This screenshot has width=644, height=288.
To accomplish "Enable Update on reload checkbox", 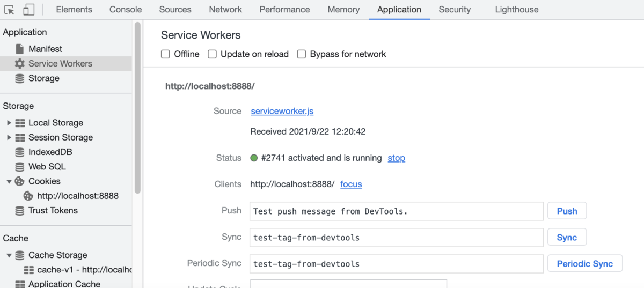I will [x=212, y=54].
